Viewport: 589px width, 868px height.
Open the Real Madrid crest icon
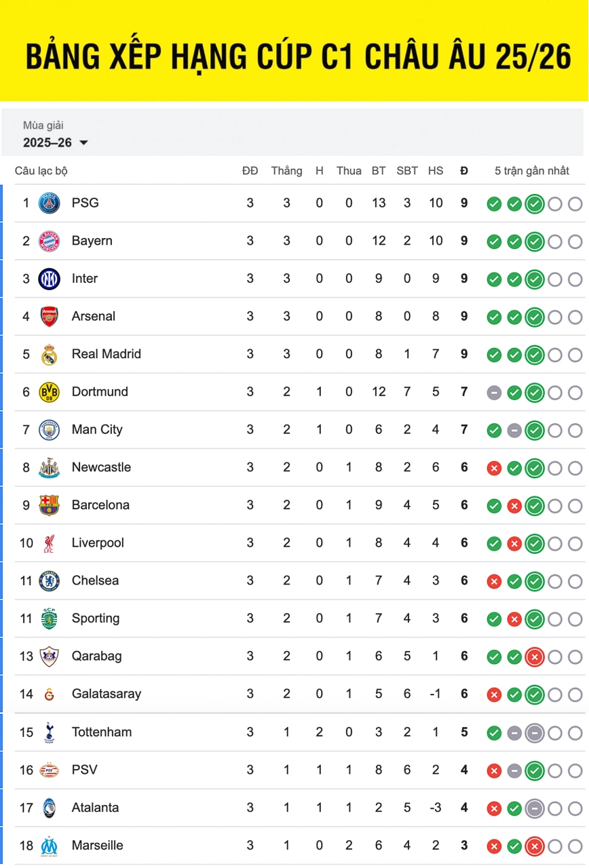[49, 355]
